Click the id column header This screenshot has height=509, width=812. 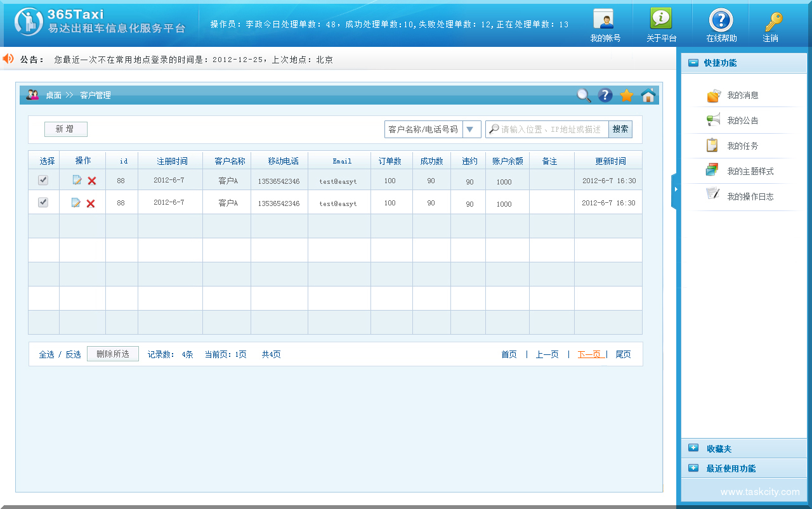tap(124, 161)
